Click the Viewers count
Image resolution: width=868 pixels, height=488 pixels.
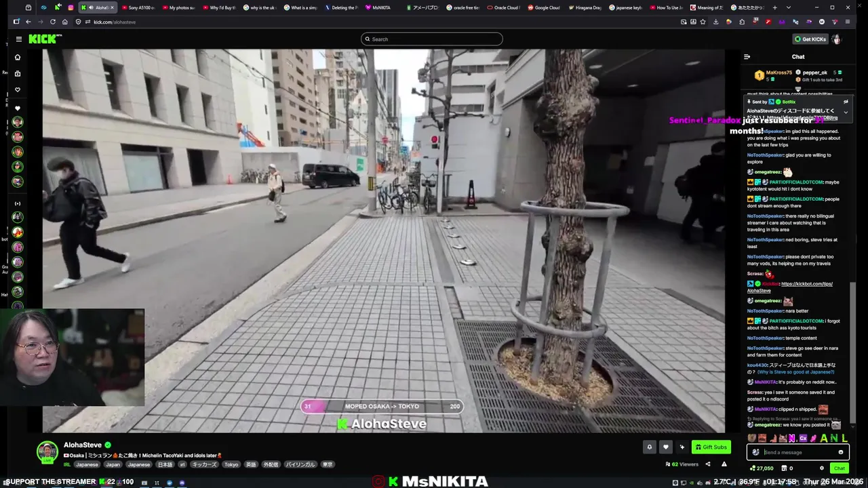682,464
